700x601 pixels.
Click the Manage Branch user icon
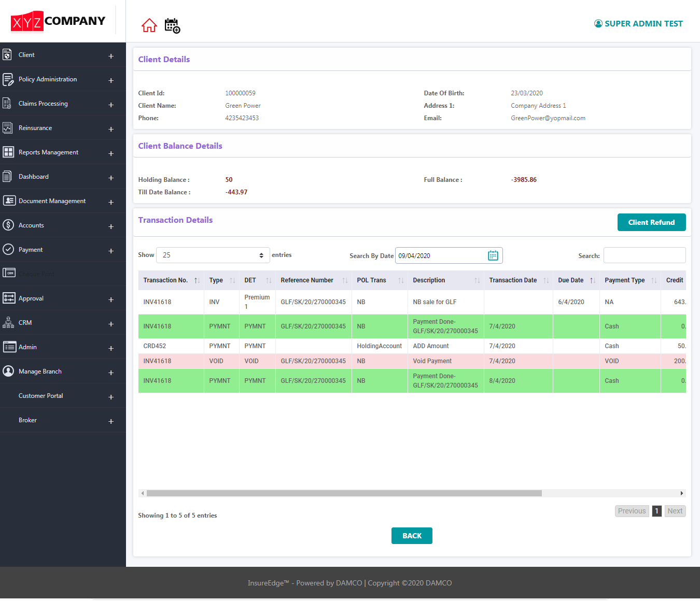8,371
